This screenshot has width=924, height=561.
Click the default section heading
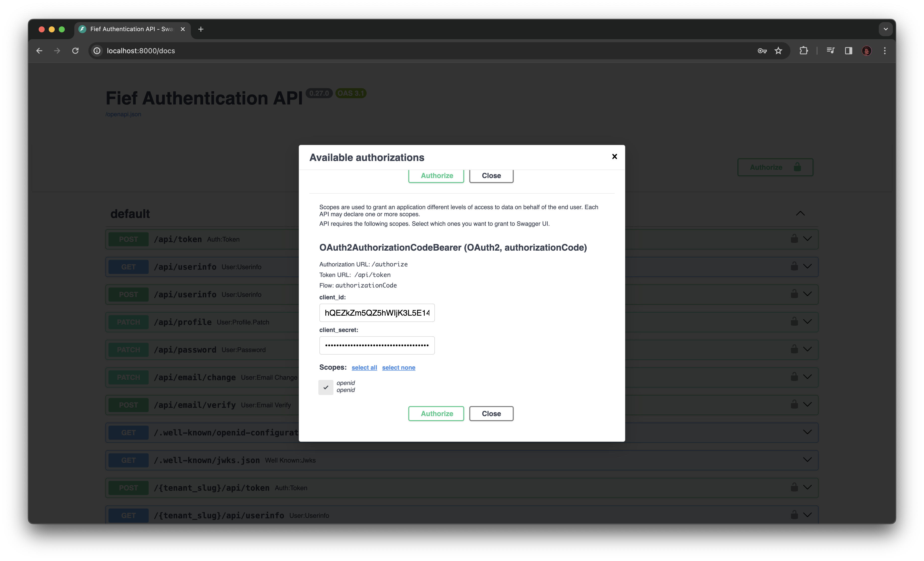pos(130,214)
